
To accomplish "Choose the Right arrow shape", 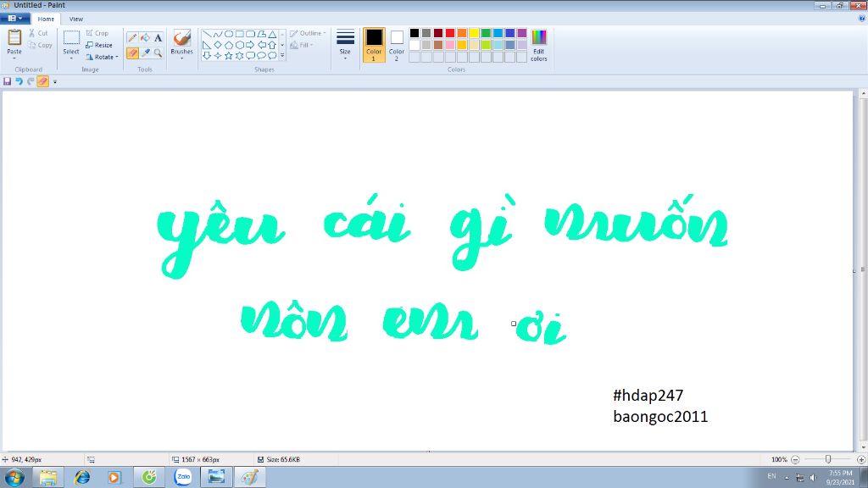I will click(250, 45).
